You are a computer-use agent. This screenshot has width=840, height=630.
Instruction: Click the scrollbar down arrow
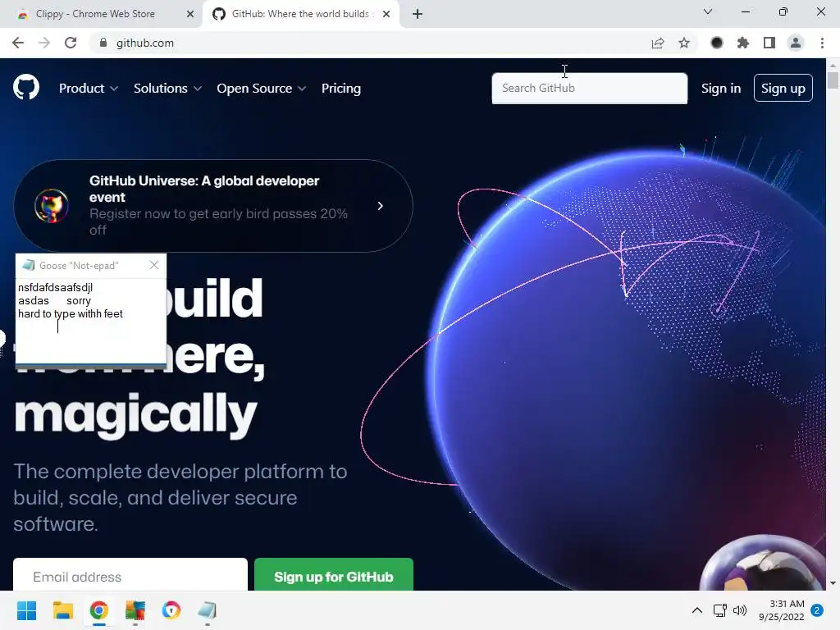pyautogui.click(x=833, y=583)
